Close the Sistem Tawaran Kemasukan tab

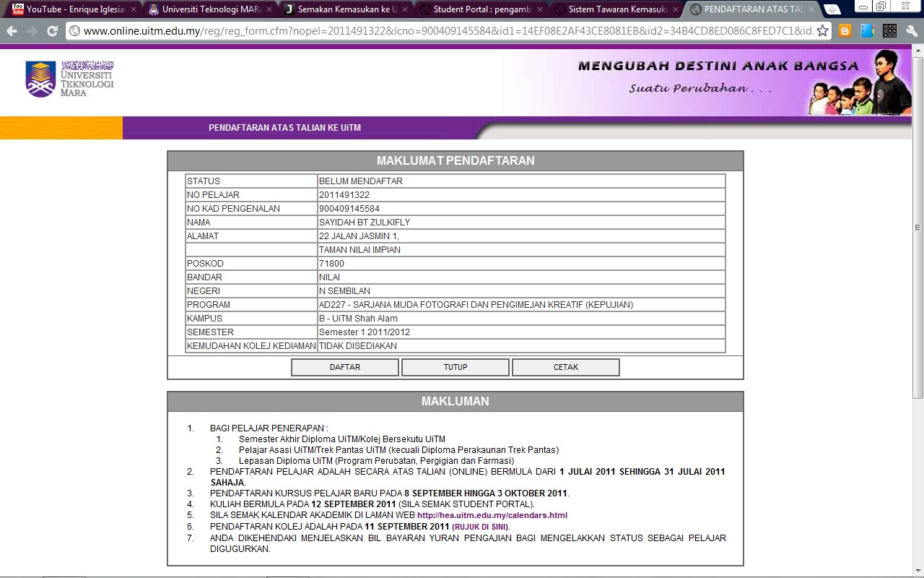click(x=676, y=9)
